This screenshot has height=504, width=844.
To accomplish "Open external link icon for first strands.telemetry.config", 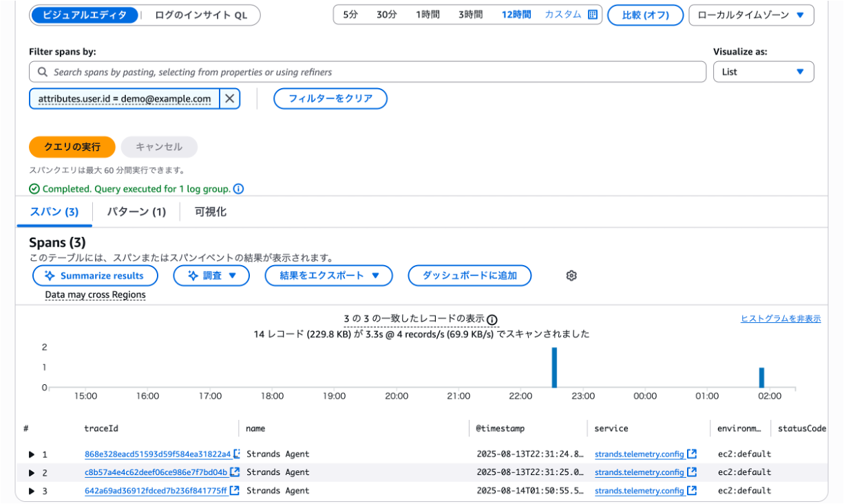I will [x=692, y=454].
